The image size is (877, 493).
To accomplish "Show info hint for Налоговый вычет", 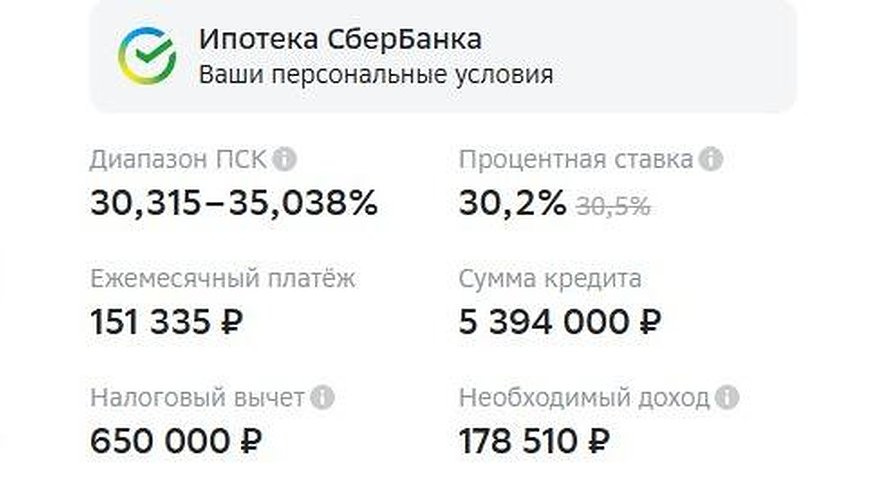I will pyautogui.click(x=322, y=398).
